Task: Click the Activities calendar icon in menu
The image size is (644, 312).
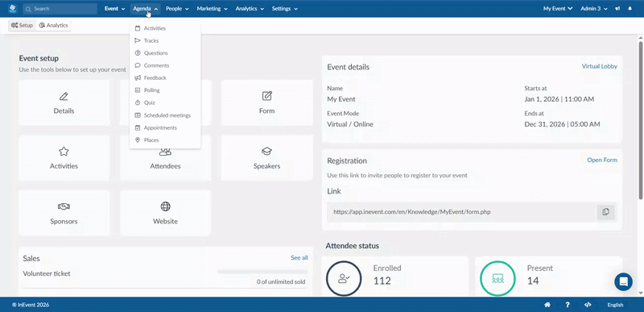Action: (x=138, y=28)
